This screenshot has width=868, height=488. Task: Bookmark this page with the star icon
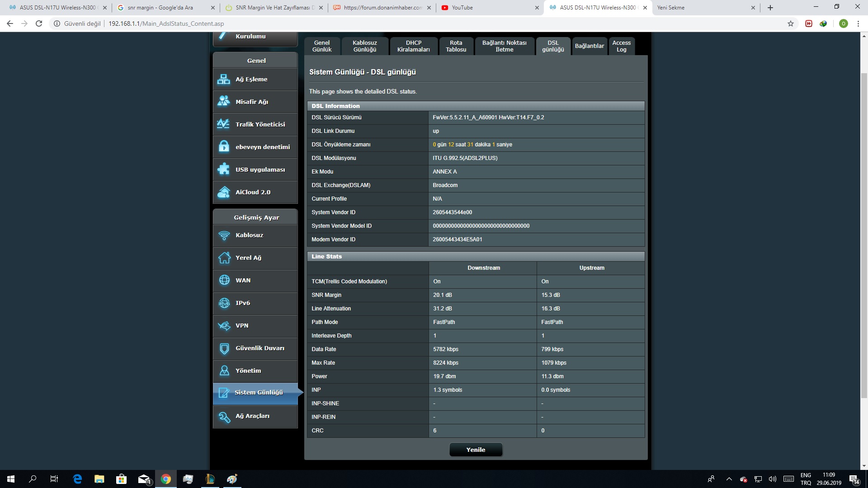coord(790,23)
